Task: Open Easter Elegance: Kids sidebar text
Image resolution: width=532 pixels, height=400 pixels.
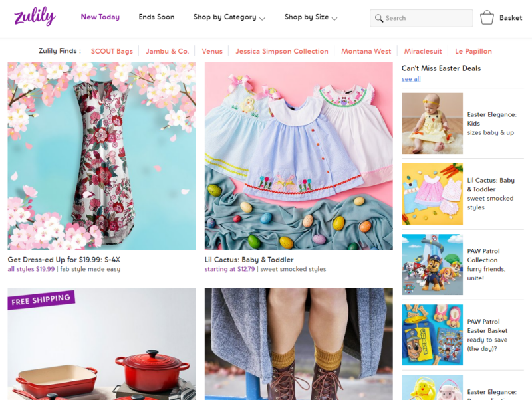Action: (491, 124)
